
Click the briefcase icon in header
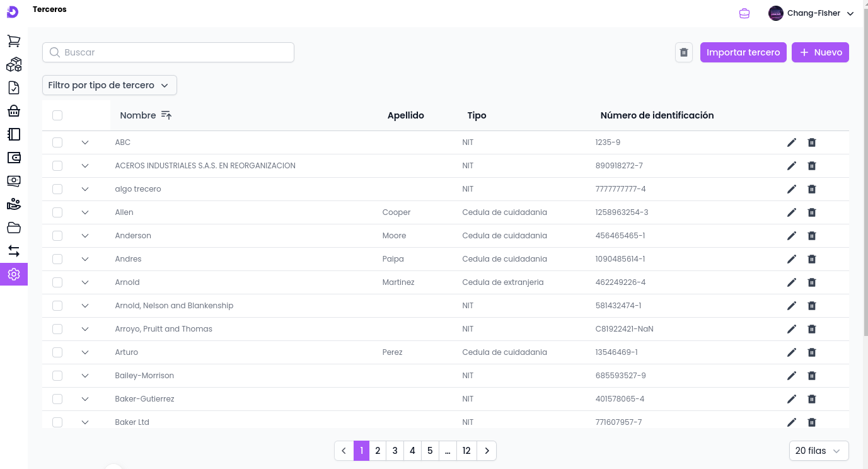point(744,13)
